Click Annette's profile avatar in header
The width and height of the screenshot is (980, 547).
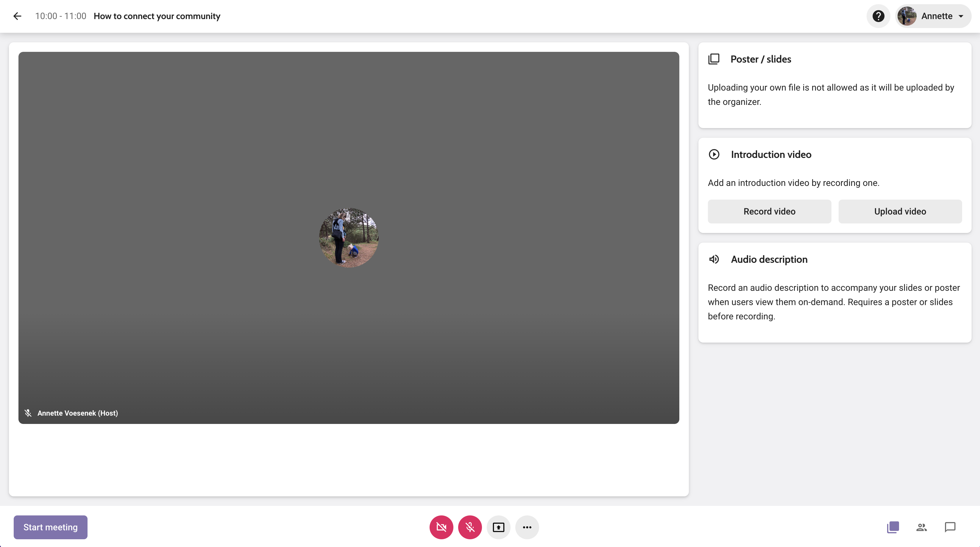pos(906,16)
